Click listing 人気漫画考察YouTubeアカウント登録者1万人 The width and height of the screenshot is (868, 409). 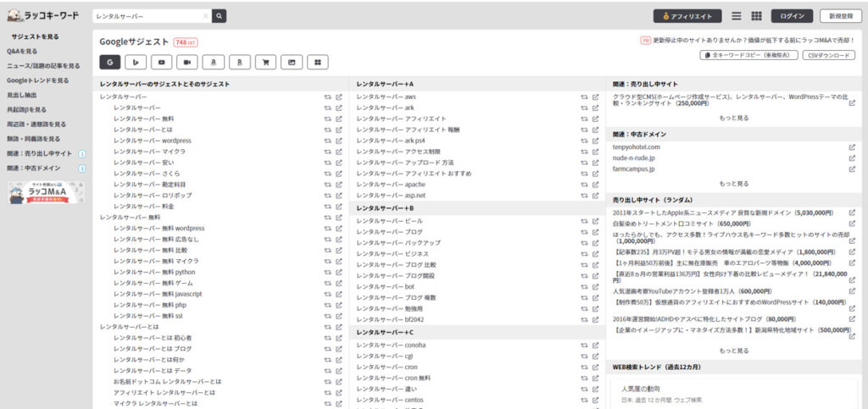[x=690, y=291]
